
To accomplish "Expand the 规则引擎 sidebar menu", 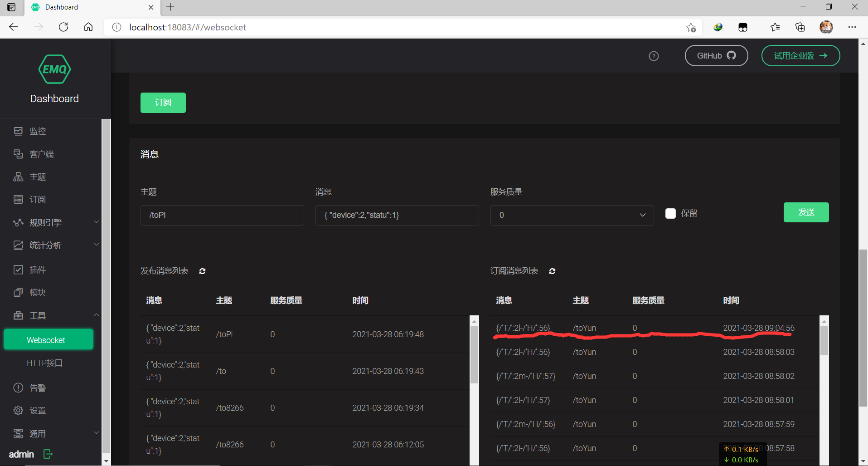I will pos(55,222).
